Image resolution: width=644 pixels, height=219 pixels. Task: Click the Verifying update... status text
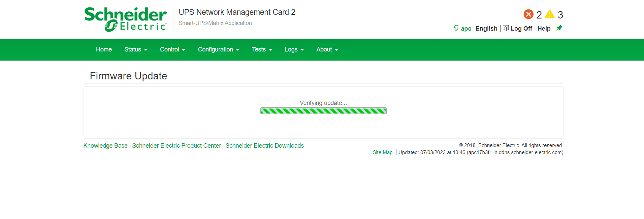point(323,103)
